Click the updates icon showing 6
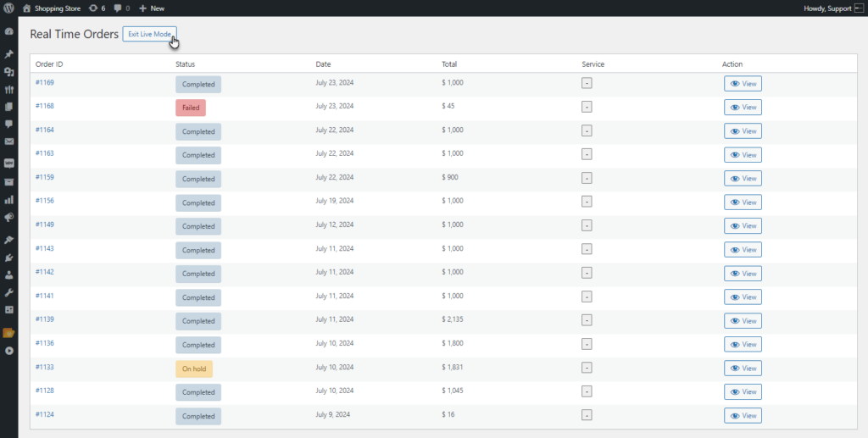868x438 pixels. 97,8
